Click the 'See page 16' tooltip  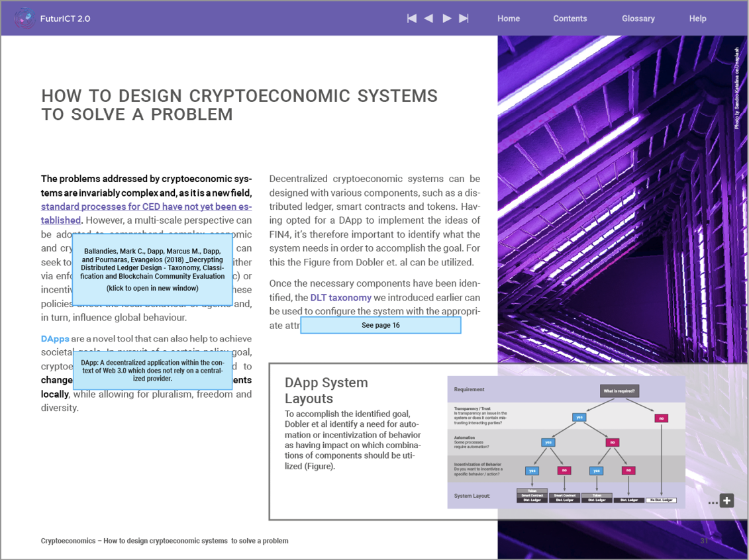tap(381, 325)
